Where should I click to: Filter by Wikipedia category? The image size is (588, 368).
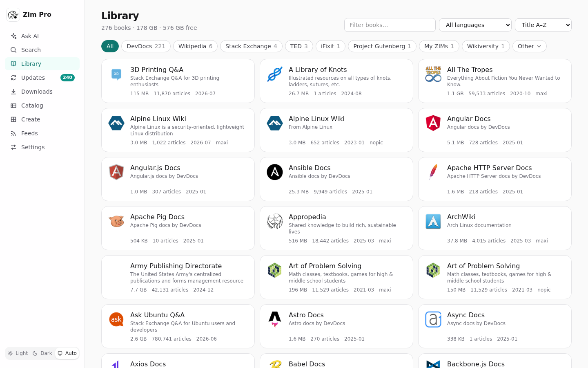coord(195,46)
